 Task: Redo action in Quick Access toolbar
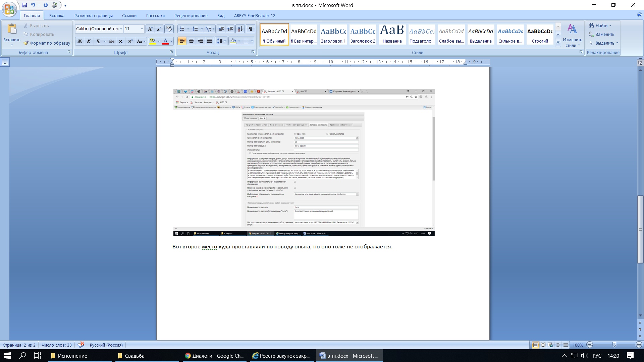(x=46, y=5)
